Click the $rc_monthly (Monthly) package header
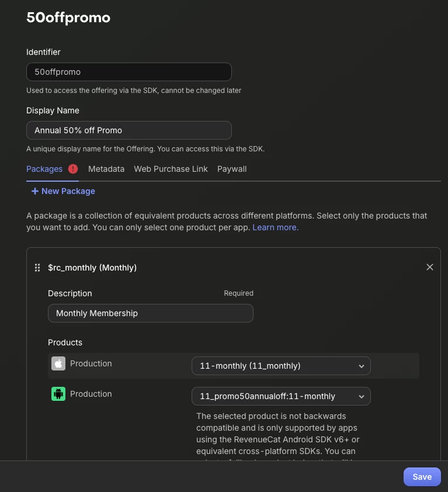The image size is (448, 492). (92, 268)
